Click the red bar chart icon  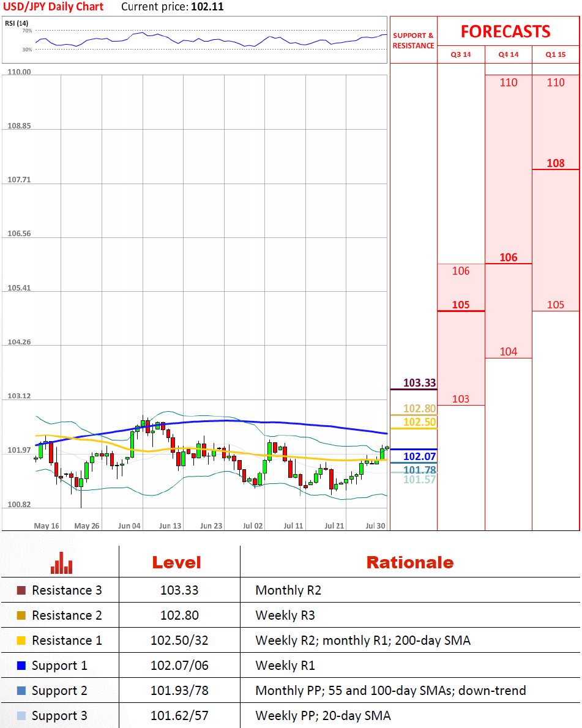tap(61, 563)
